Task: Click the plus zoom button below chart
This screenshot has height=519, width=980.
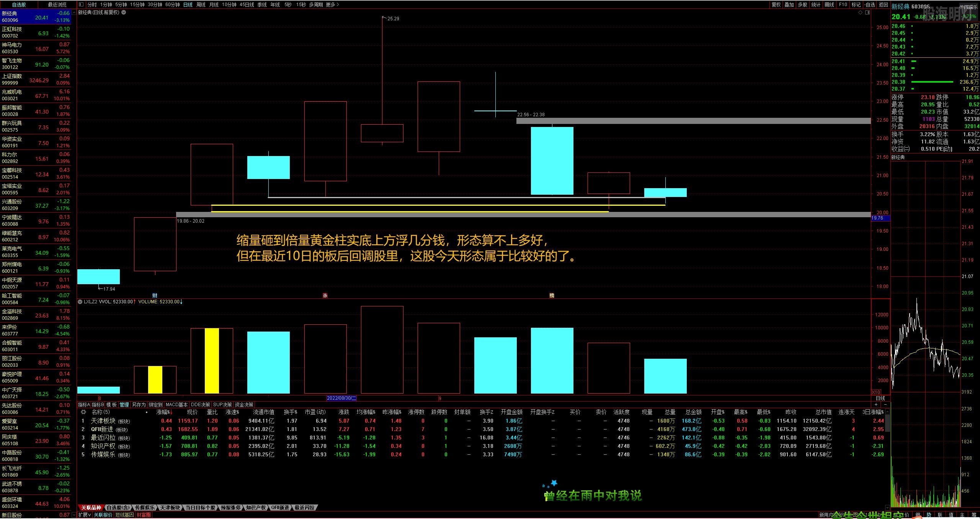Action: [x=876, y=405]
